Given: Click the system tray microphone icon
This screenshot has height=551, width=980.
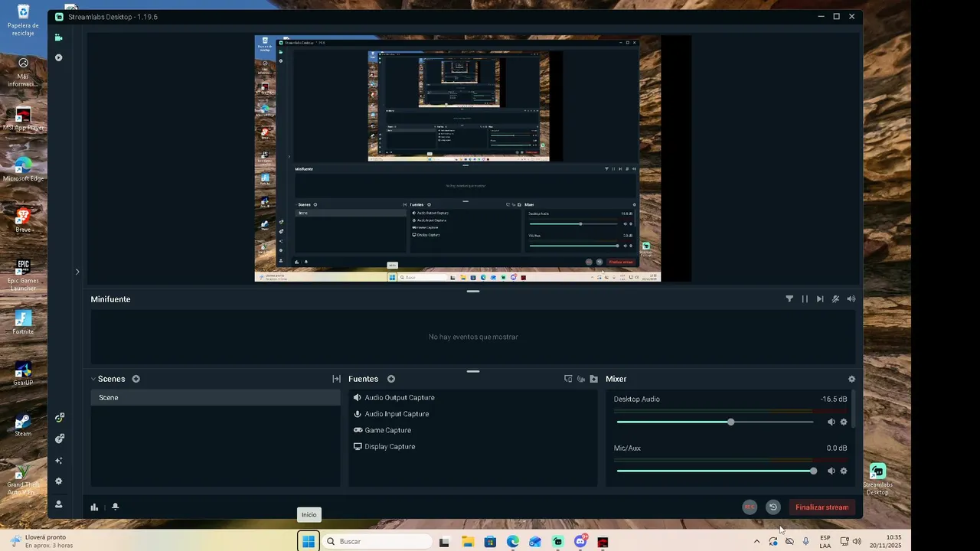Looking at the screenshot, I should pyautogui.click(x=805, y=541).
